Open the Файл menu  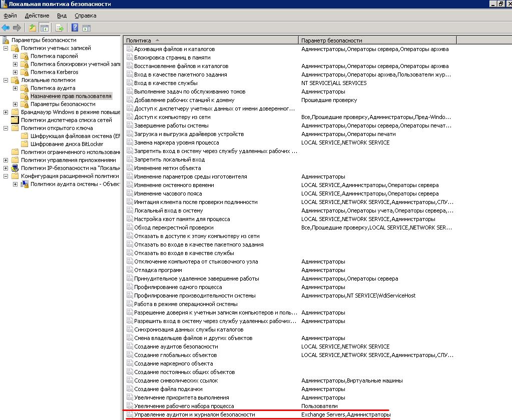[x=10, y=15]
